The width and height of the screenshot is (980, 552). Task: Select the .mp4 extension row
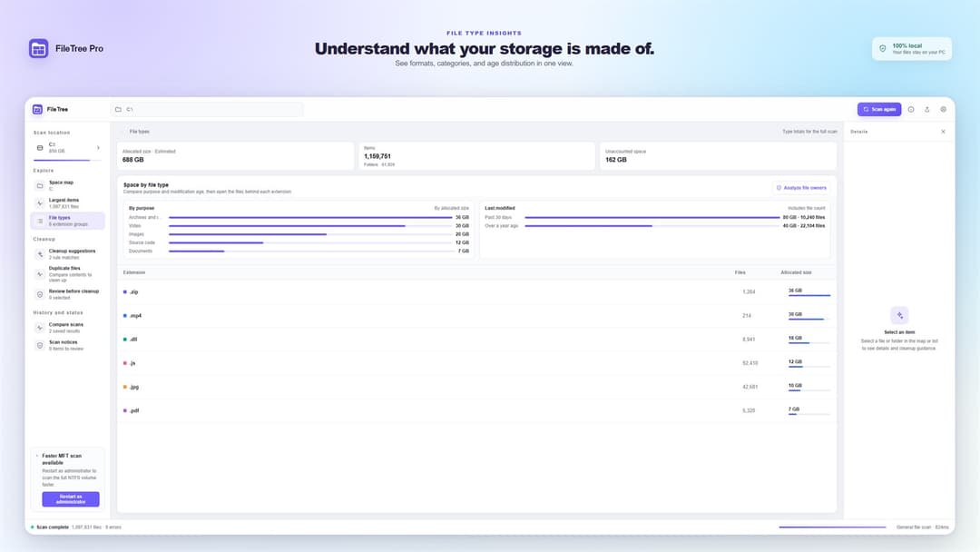477,316
